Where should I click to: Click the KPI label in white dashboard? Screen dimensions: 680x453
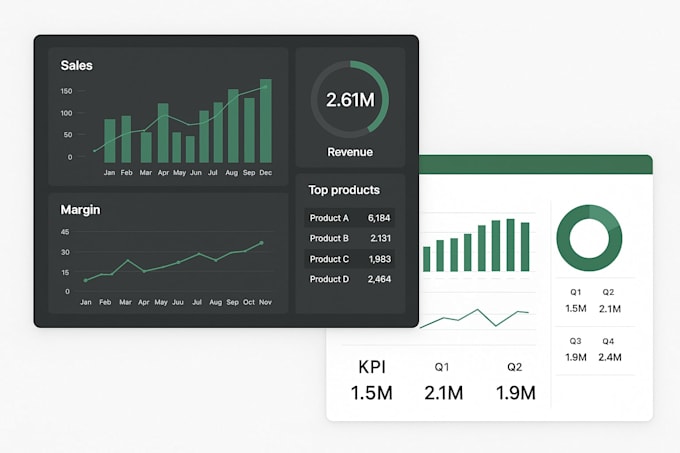(372, 367)
